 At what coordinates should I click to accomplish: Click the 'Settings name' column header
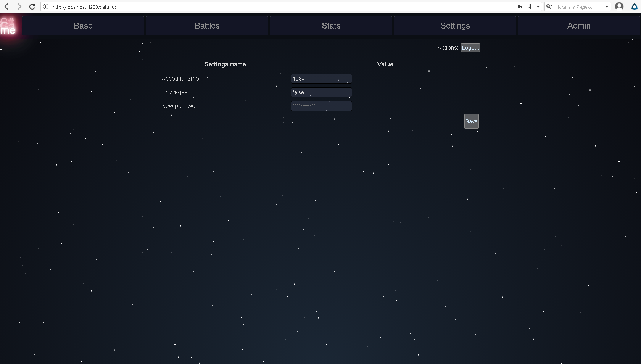[x=225, y=64]
